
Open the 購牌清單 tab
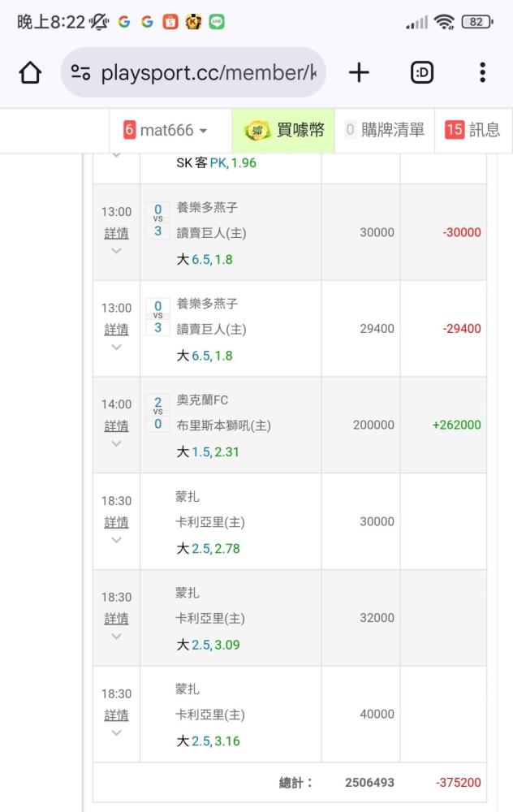[385, 130]
